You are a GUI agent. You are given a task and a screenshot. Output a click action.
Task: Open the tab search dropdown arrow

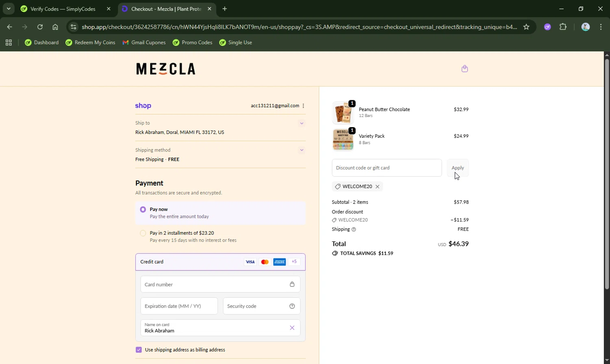coord(9,9)
